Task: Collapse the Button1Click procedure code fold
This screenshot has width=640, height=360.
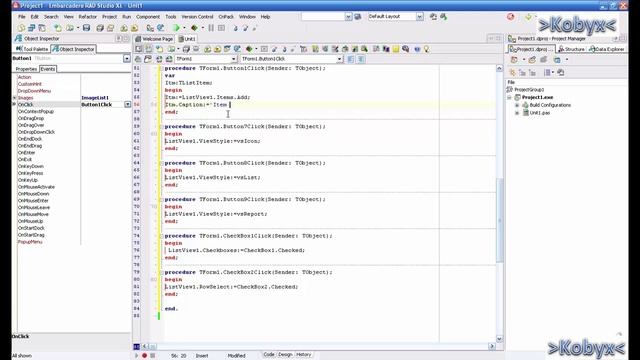Action: (162, 69)
